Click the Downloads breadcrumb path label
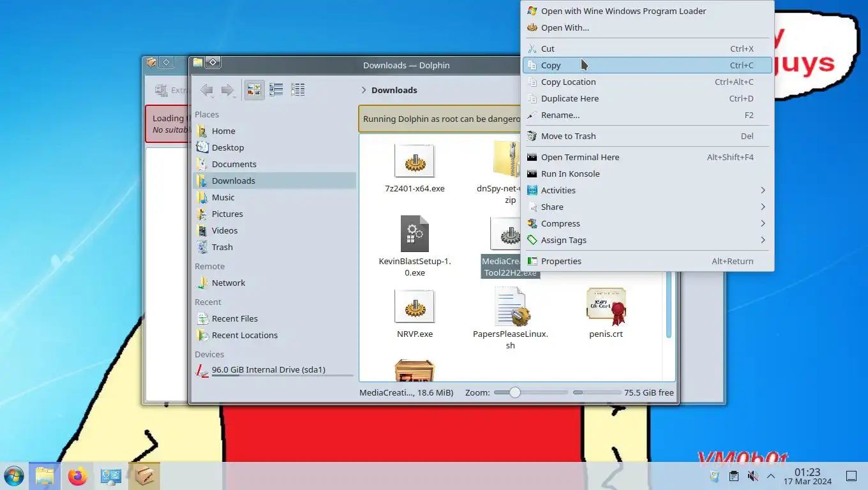The height and width of the screenshot is (490, 868). (394, 90)
